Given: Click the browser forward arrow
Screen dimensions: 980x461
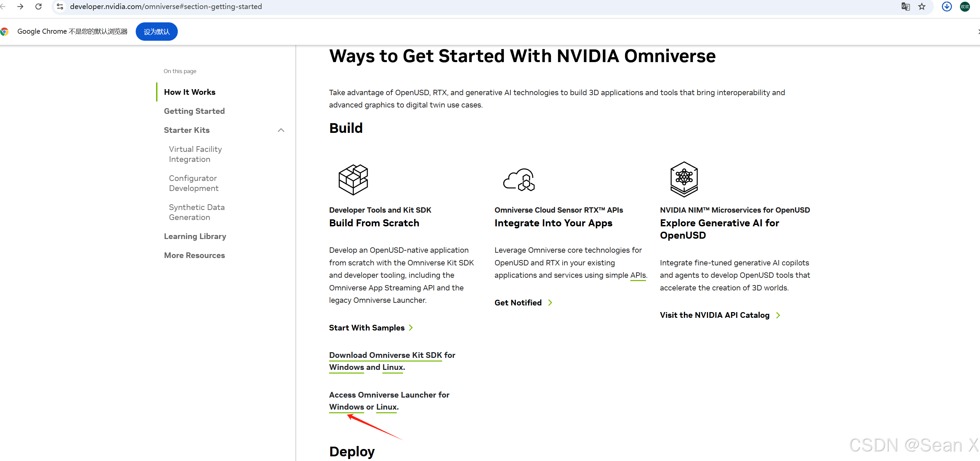Looking at the screenshot, I should pos(20,6).
